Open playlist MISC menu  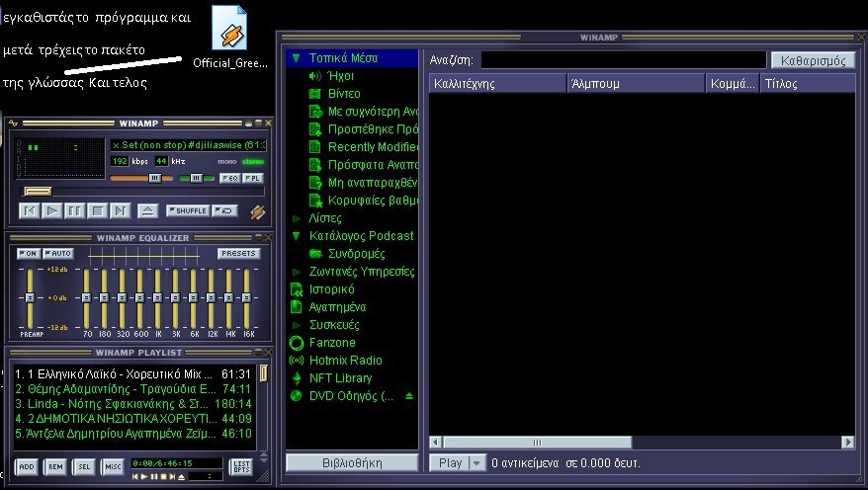pyautogui.click(x=113, y=466)
